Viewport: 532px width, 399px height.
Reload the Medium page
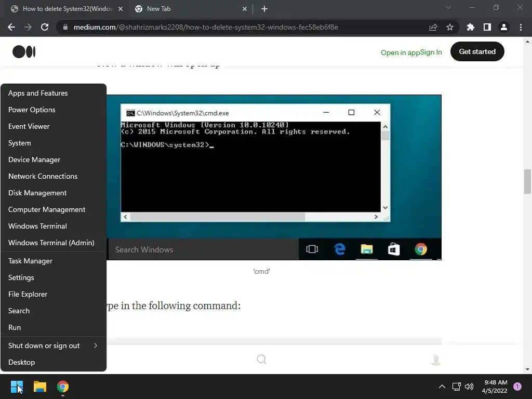pyautogui.click(x=45, y=27)
